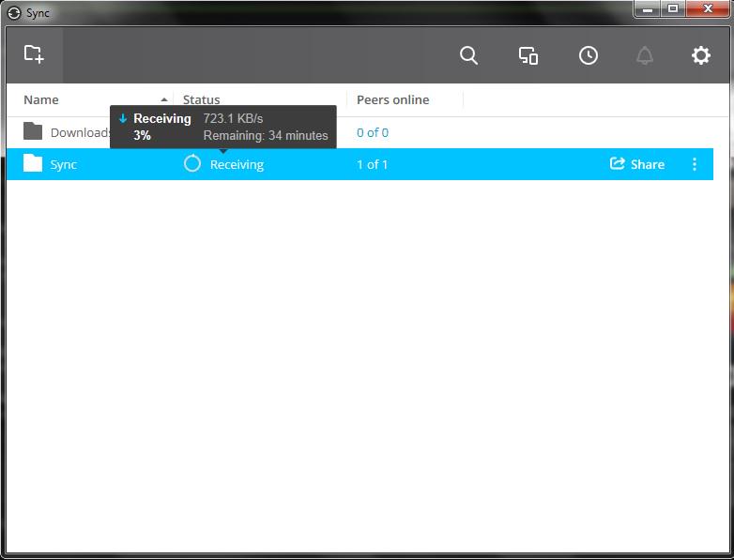Screen dimensions: 734x560
Task: Open the history clock icon
Action: 588,55
